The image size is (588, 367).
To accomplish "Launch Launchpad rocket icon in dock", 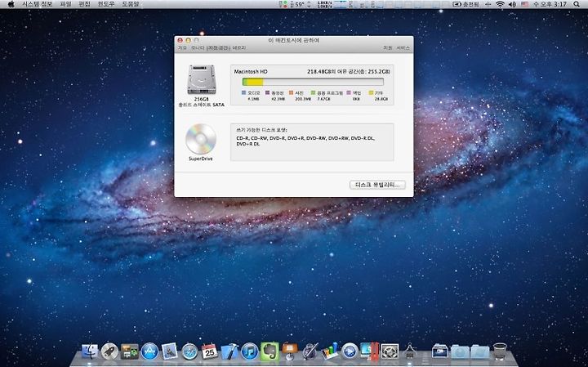I will pos(109,351).
